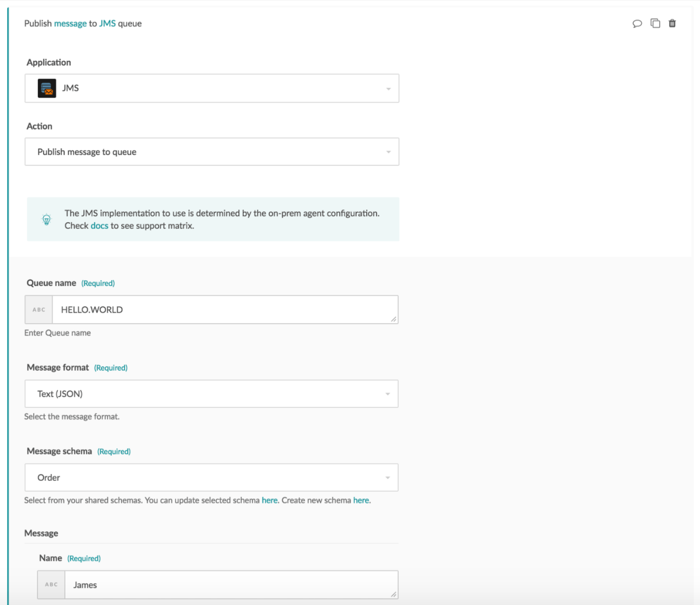Click the copy step icon
The height and width of the screenshot is (605, 700).
click(x=655, y=23)
